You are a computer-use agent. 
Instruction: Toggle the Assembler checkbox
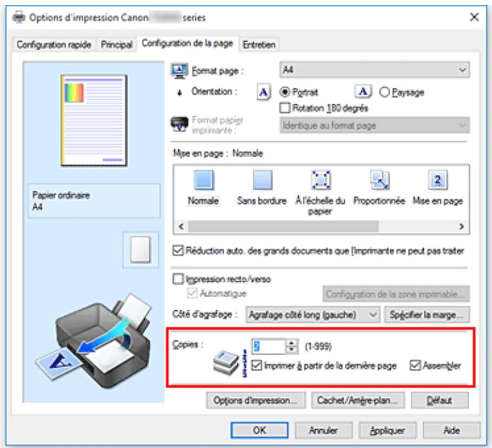[415, 365]
